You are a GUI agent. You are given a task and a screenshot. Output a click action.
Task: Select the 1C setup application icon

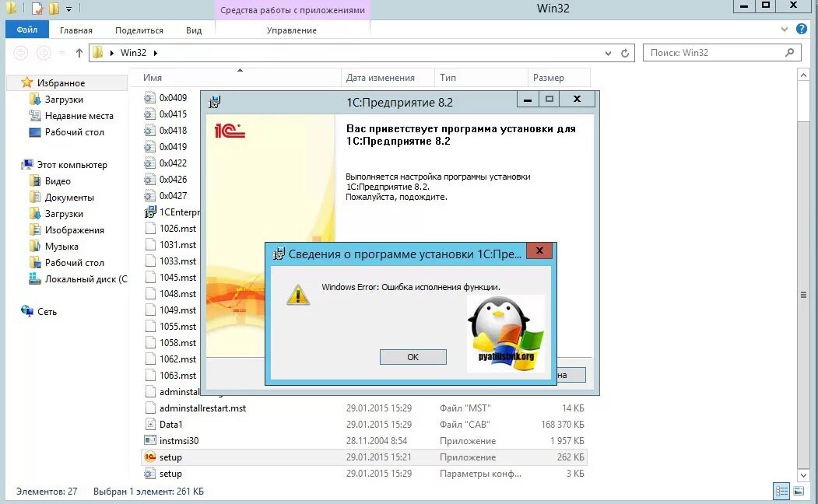coord(149,457)
